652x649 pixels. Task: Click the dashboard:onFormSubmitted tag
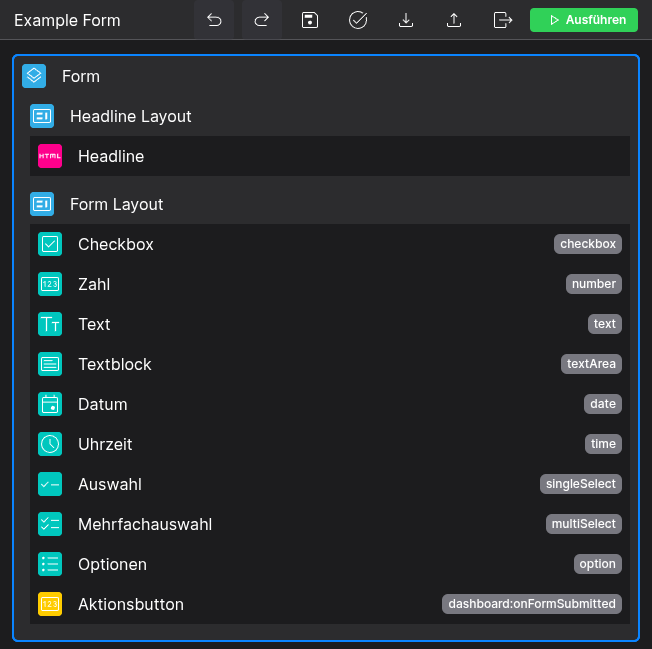tap(532, 604)
